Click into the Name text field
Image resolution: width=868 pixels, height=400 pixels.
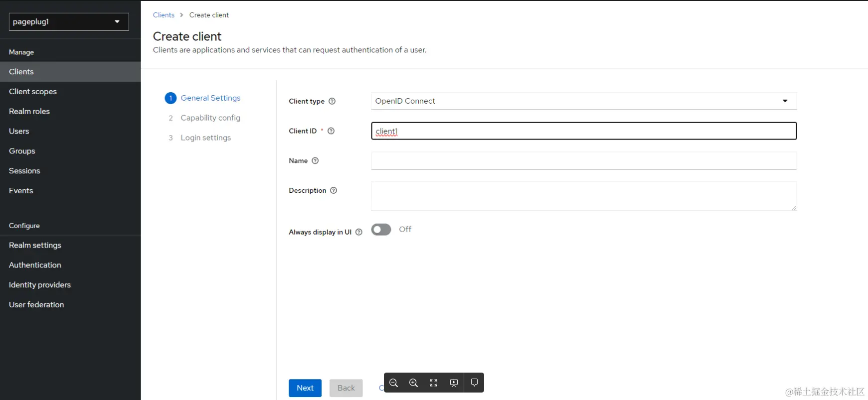click(583, 161)
